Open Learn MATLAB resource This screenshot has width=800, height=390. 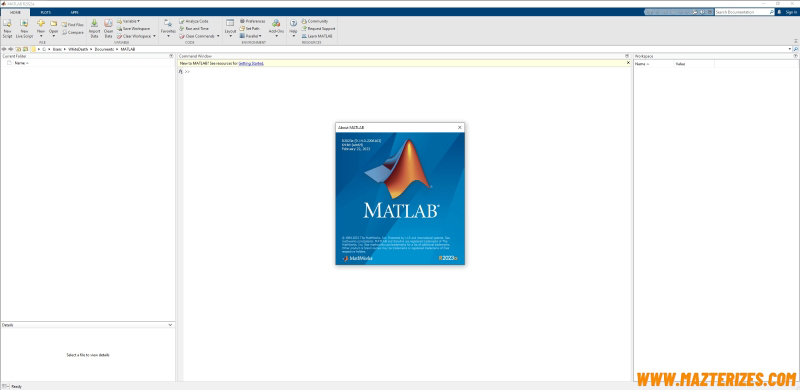tap(317, 36)
